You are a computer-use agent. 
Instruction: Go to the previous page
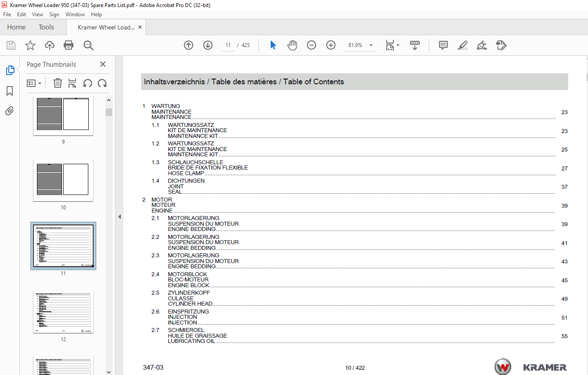(x=189, y=45)
